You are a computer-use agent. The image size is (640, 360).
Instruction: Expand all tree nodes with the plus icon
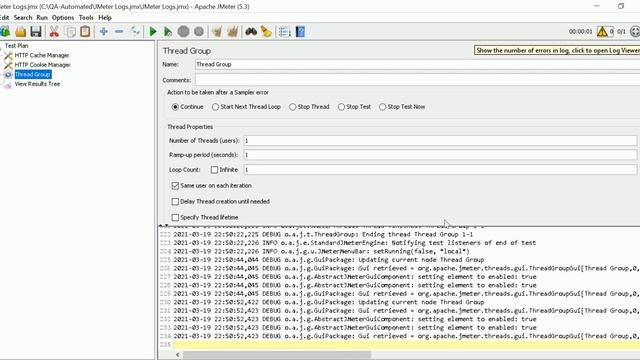104,31
